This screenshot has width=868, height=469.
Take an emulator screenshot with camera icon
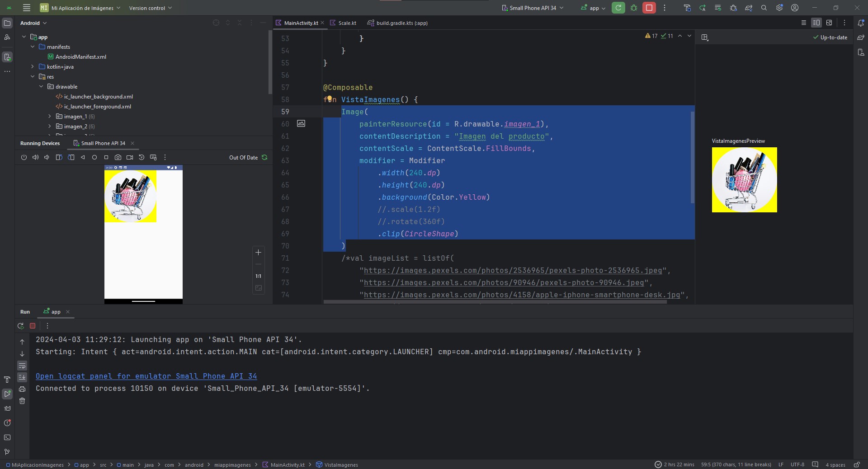tap(118, 157)
